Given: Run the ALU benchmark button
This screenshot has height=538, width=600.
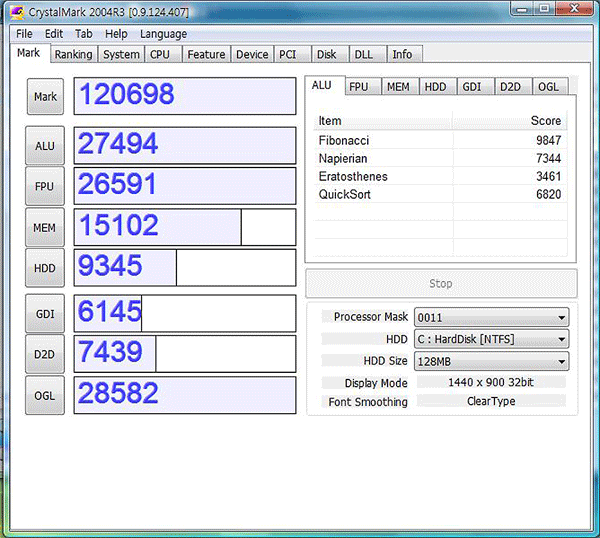Looking at the screenshot, I should (45, 146).
